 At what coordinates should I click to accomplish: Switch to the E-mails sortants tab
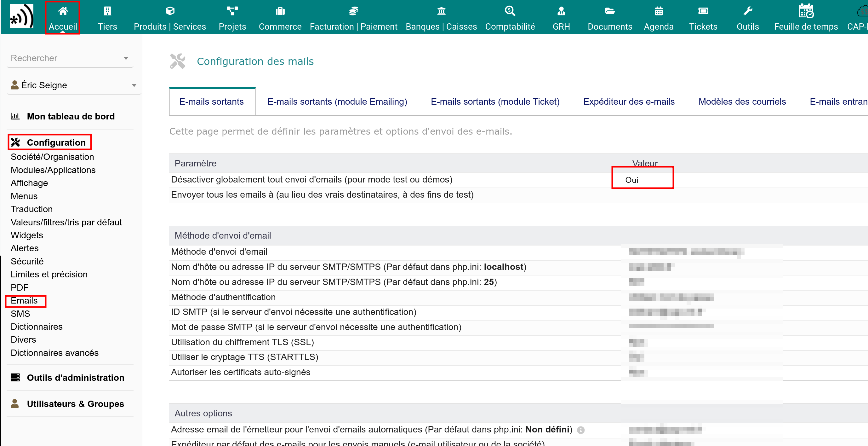[x=211, y=101]
